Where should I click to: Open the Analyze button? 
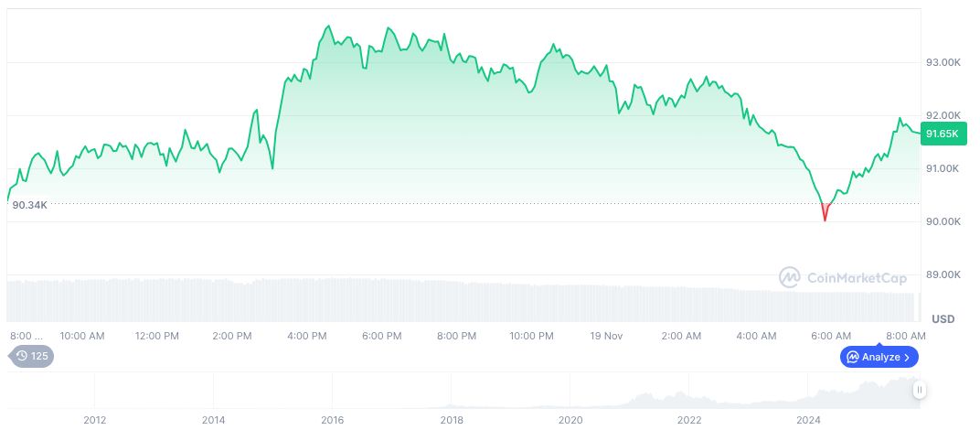coord(879,357)
